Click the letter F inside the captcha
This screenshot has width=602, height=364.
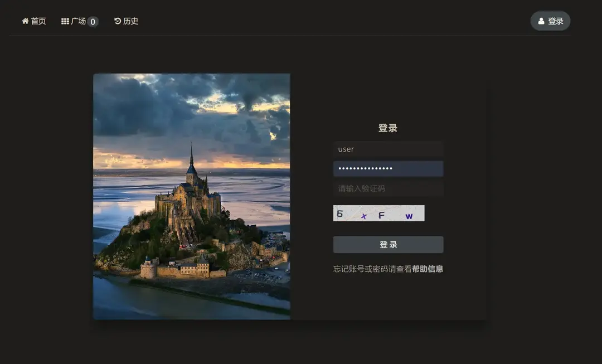382,215
